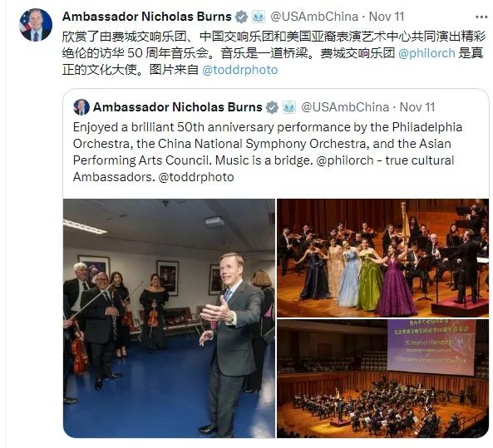The height and width of the screenshot is (448, 493).
Task: Click the quoted tweet author name
Action: point(178,107)
